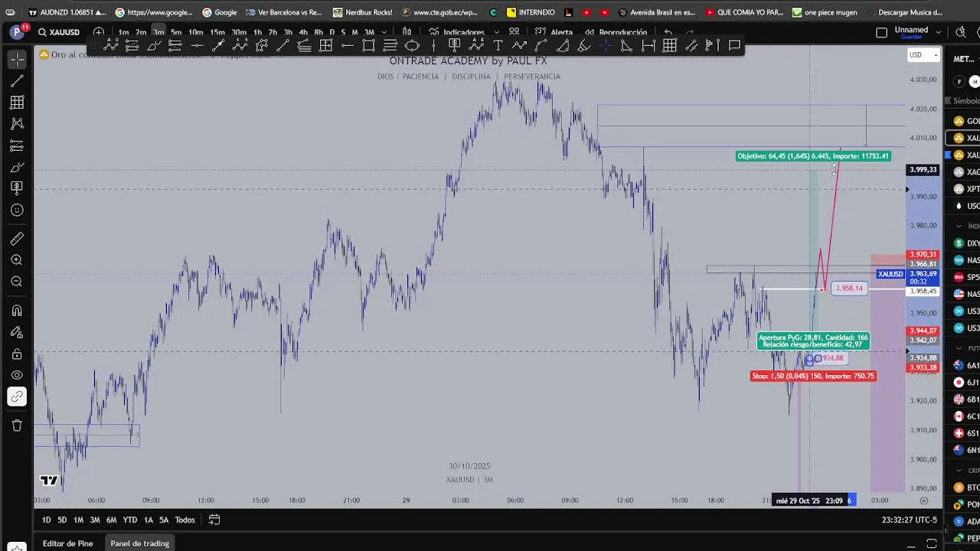Viewport: 980px width, 551px height.
Task: Select the ellipse tool in favorites toolbar
Action: point(412,46)
